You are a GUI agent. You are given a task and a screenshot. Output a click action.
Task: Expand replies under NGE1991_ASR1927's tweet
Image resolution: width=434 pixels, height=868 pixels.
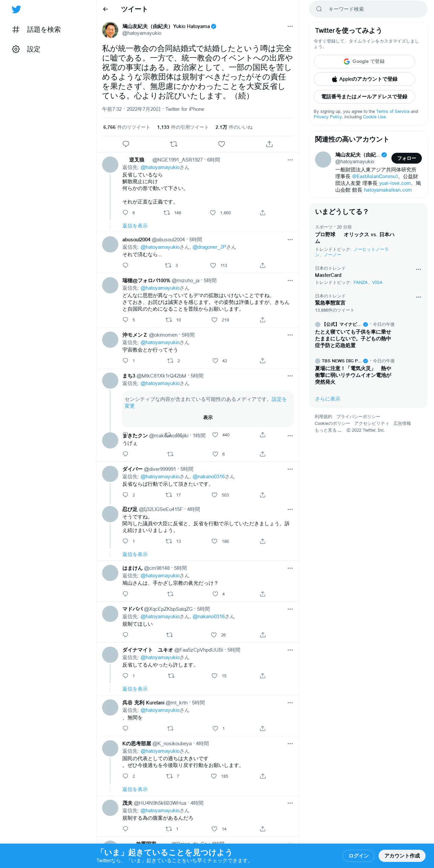pyautogui.click(x=135, y=226)
